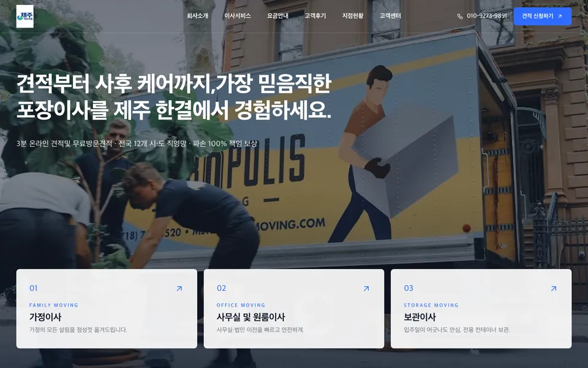Click the arrow icon on 보관이사 card
588x368 pixels.
pos(554,288)
